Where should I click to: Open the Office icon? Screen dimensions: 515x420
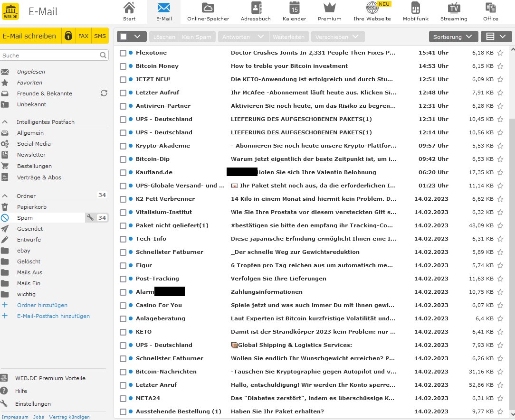tap(490, 8)
